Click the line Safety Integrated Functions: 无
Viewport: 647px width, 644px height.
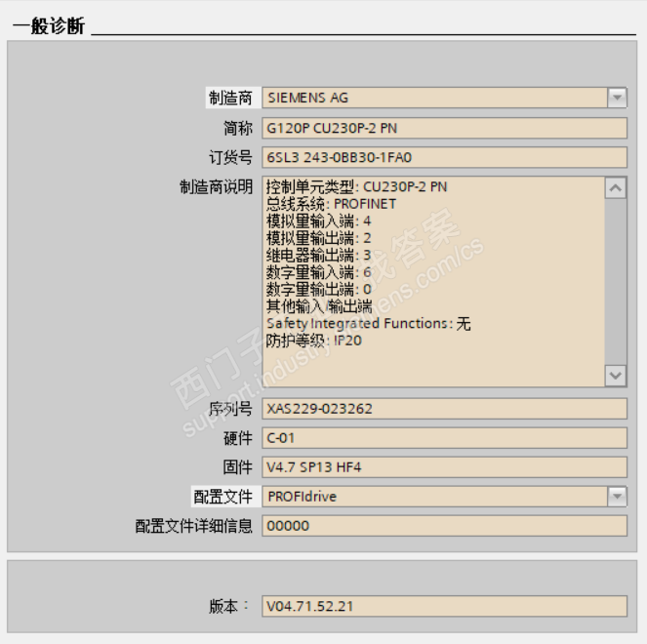(369, 323)
